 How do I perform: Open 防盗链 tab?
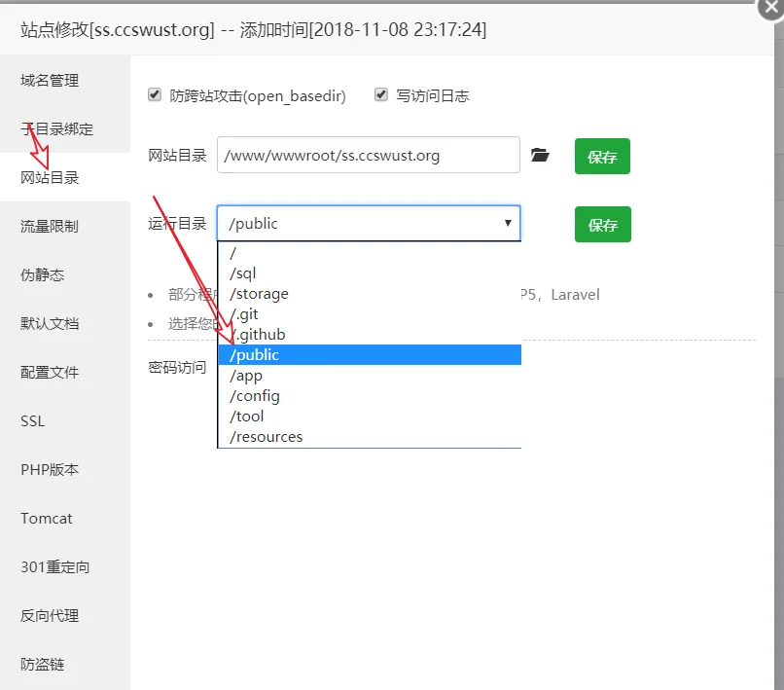(x=65, y=664)
